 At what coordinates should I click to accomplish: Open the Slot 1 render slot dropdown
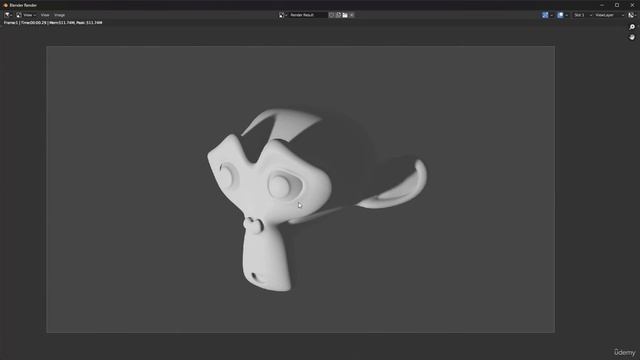tap(582, 15)
